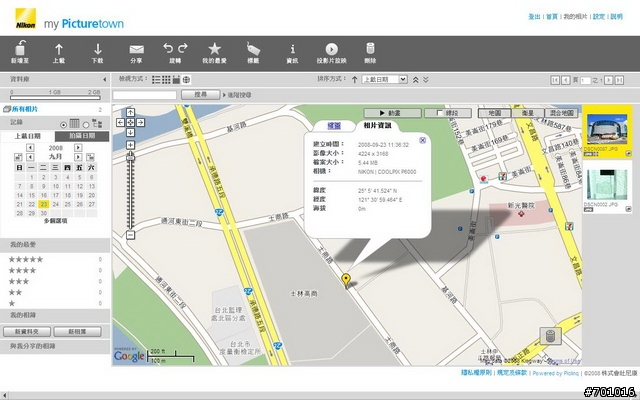This screenshot has height=400, width=640.
Task: Select the 上載日期 calendar tab
Action: [x=28, y=136]
